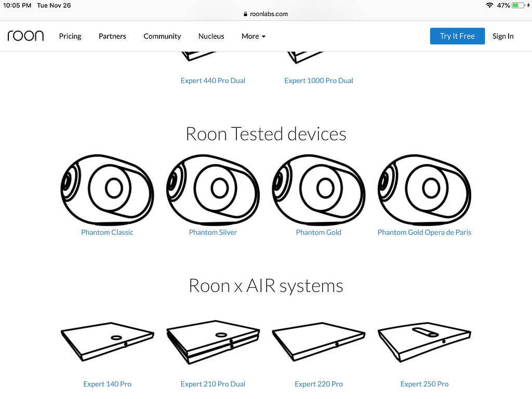This screenshot has width=532, height=399.
Task: Expand the More navigation chevron
Action: [x=263, y=36]
